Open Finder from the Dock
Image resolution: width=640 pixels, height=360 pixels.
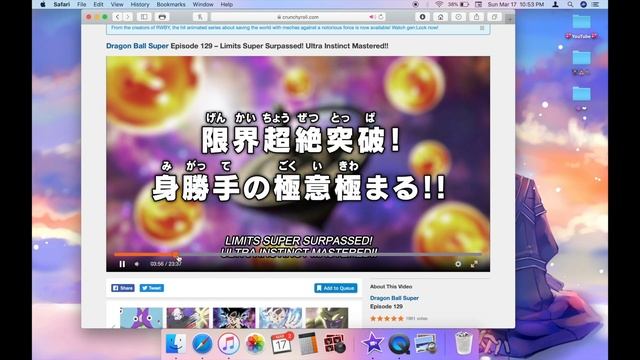[x=176, y=344]
